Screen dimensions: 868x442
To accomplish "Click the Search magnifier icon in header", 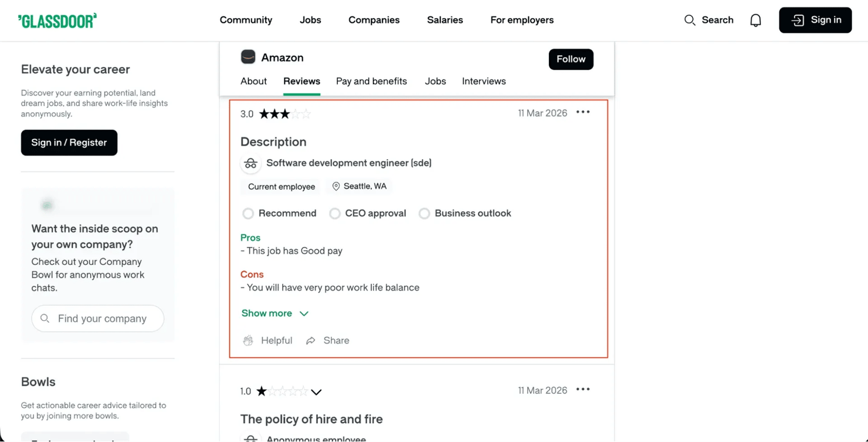I will (x=690, y=21).
